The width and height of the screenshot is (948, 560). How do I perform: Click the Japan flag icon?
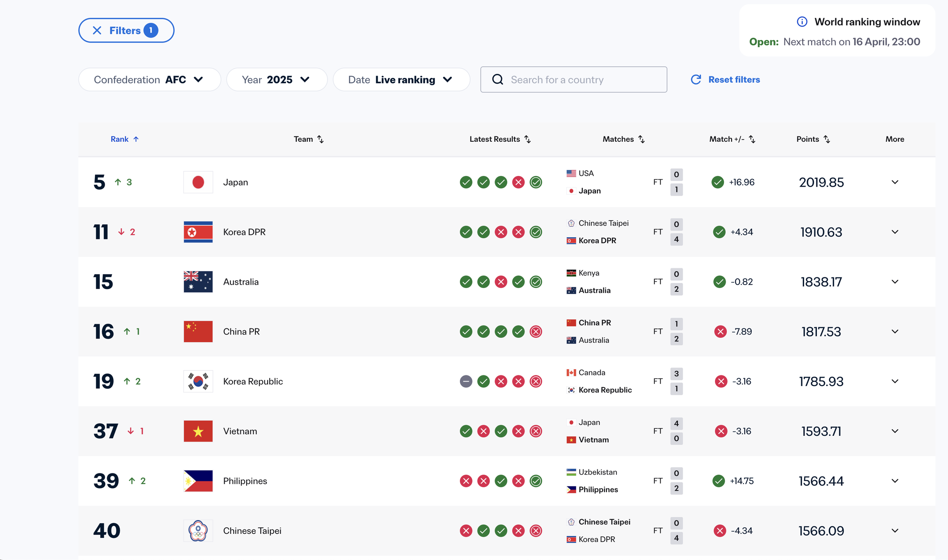click(x=198, y=182)
